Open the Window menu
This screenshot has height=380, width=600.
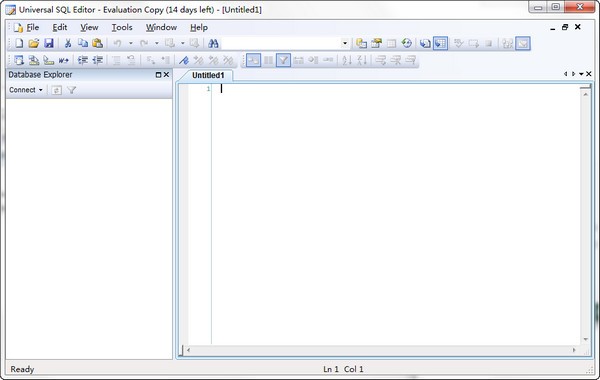161,28
